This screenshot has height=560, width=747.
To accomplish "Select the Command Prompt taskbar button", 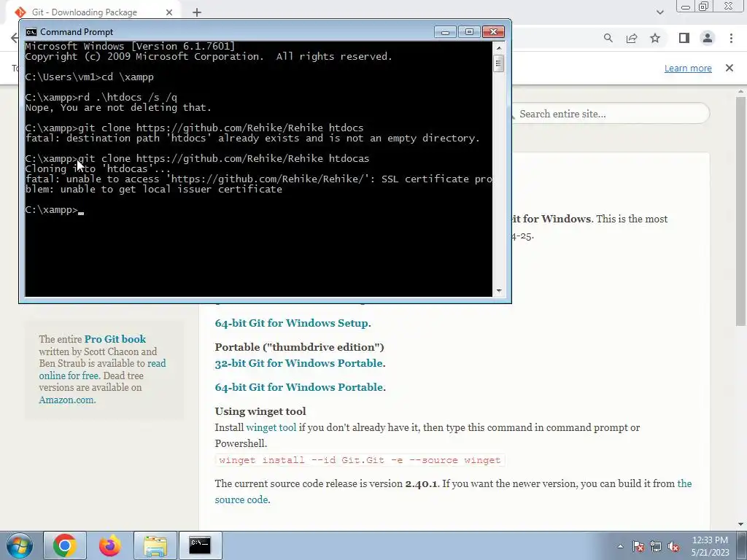I will point(200,545).
